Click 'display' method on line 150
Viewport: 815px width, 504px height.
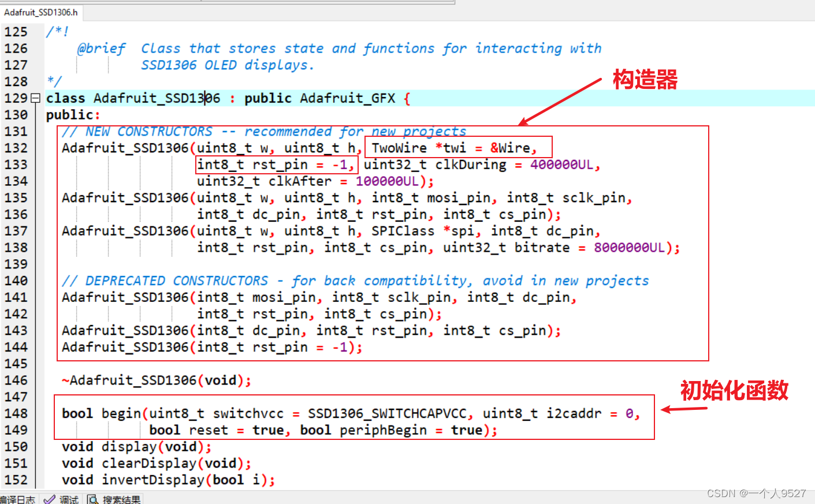tap(129, 447)
